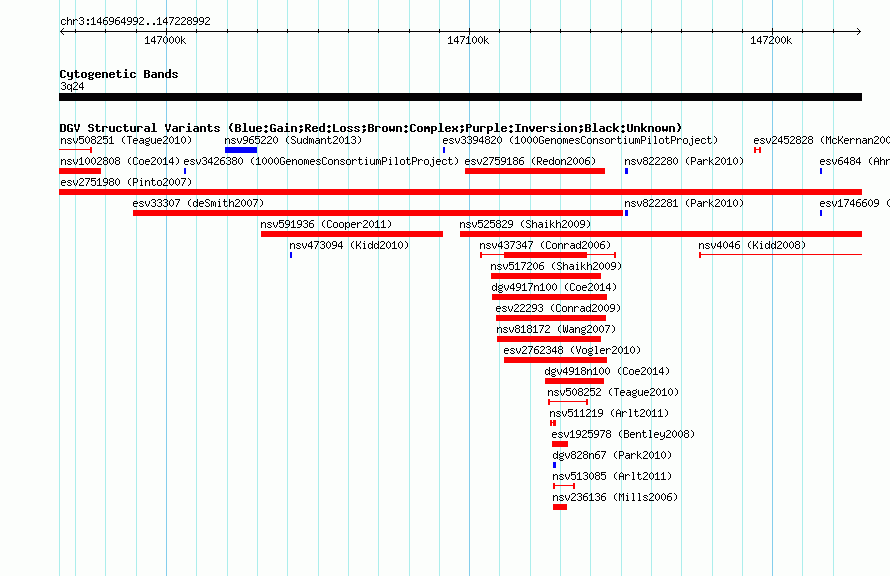Open esv1925978 (Bentley2008) label
This screenshot has width=890, height=576.
point(623,434)
